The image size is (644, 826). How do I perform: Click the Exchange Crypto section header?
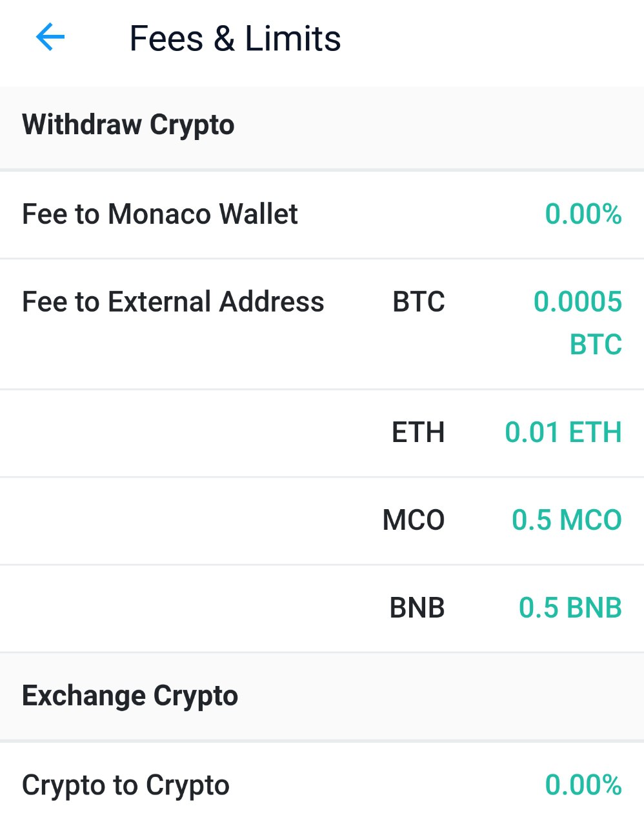[x=130, y=696]
